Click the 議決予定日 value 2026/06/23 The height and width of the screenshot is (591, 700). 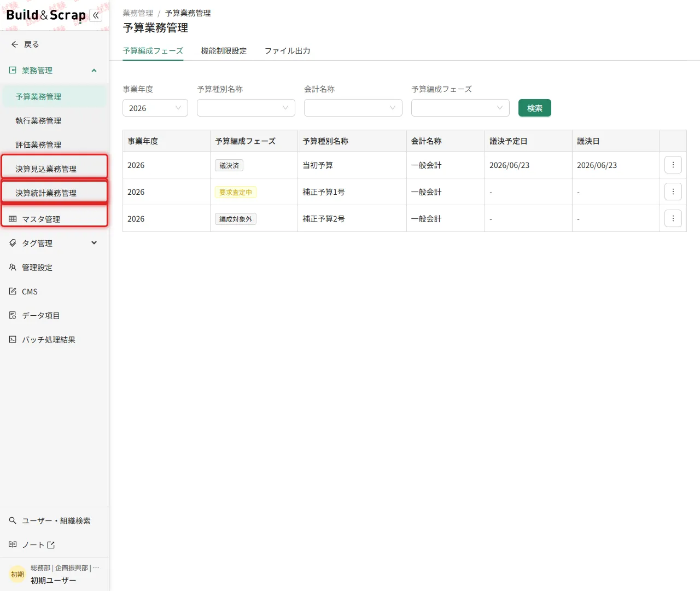click(x=509, y=165)
